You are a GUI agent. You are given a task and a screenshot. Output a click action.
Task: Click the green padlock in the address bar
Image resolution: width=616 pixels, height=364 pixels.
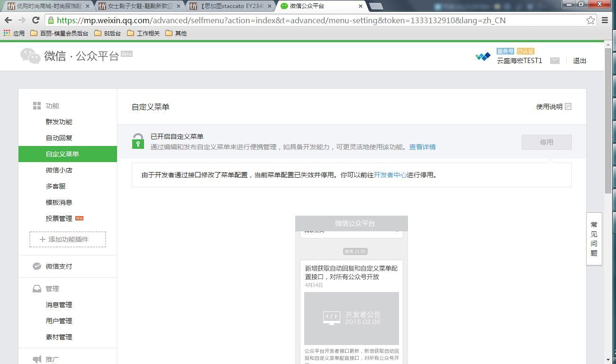click(51, 20)
